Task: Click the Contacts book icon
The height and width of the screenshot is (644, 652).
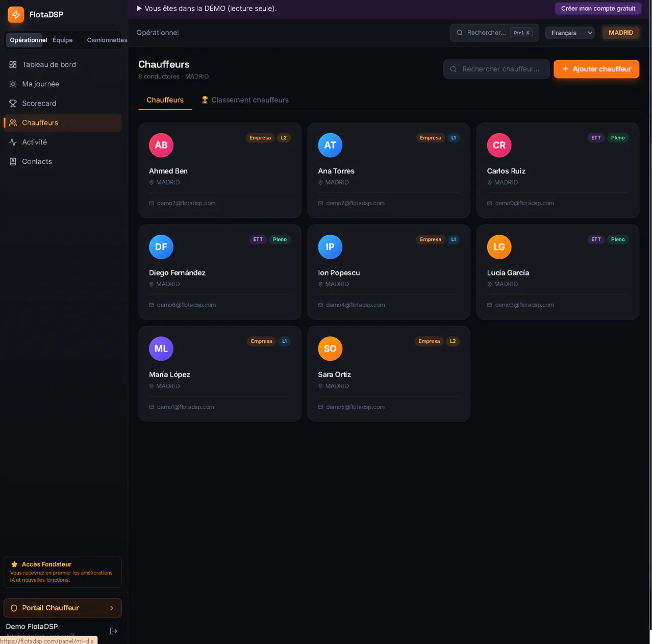Action: click(13, 162)
